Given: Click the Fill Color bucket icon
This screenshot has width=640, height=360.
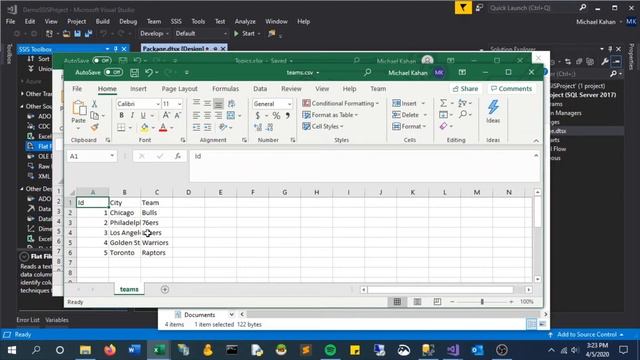Looking at the screenshot, I should pos(144,128).
